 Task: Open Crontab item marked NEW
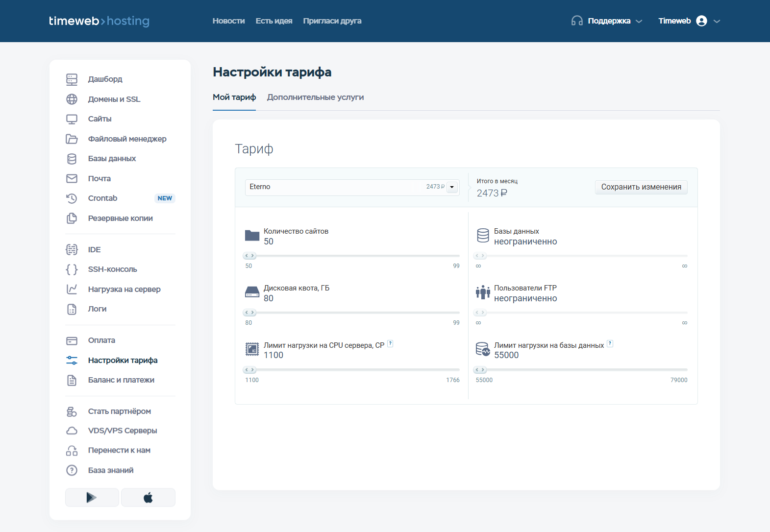point(102,198)
